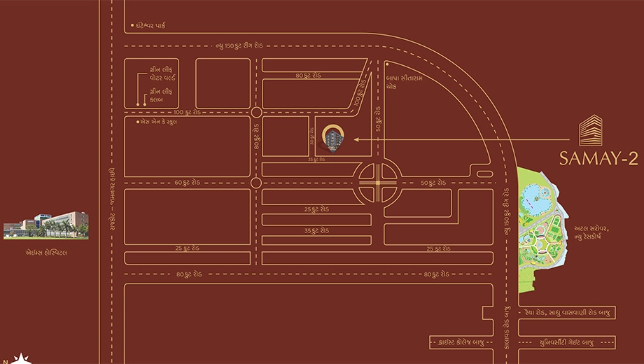Viewport: 644px width, 364px height.
Task: Click the SAMAY-2 title text
Action: 598,158
